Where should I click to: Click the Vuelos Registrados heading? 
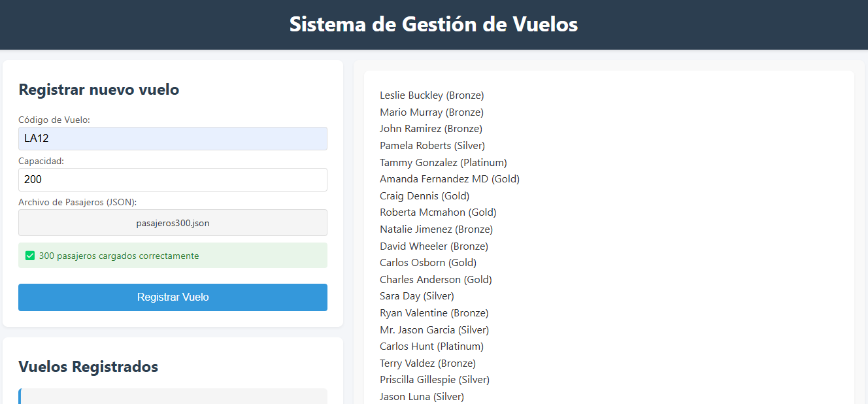coord(88,367)
